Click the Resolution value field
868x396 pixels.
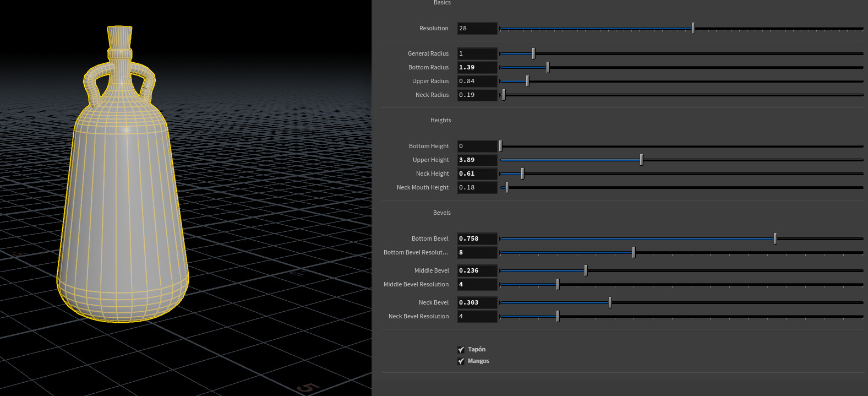[477, 28]
